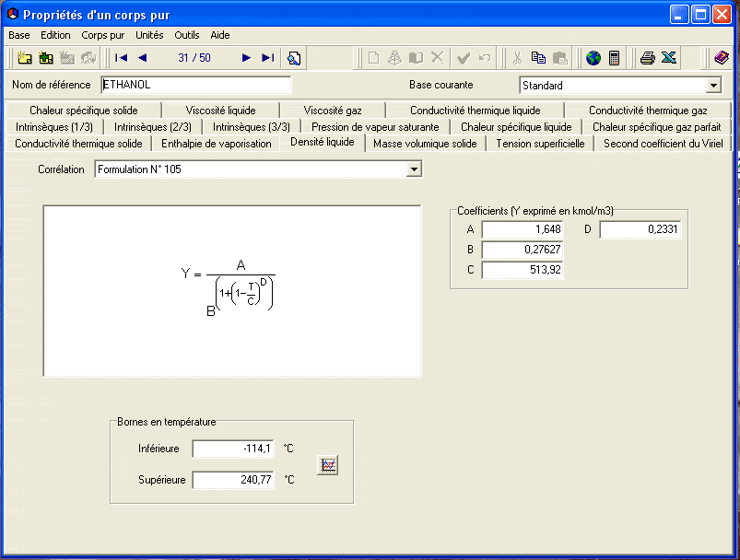This screenshot has height=560, width=740.
Task: Open the Base menu
Action: point(18,35)
